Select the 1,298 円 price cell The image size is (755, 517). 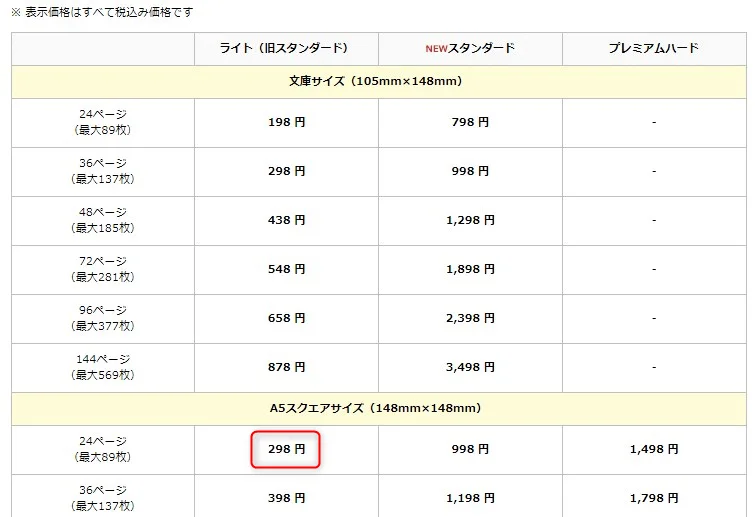pos(470,220)
